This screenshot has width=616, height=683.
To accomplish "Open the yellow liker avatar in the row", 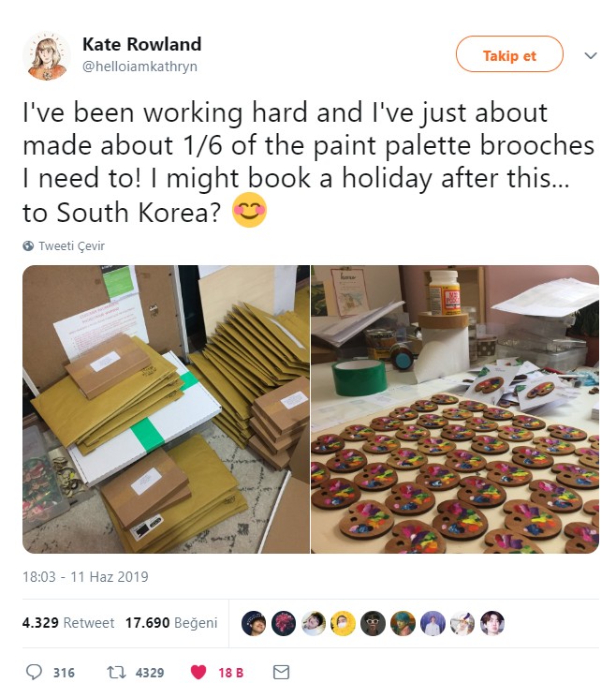I will [343, 623].
